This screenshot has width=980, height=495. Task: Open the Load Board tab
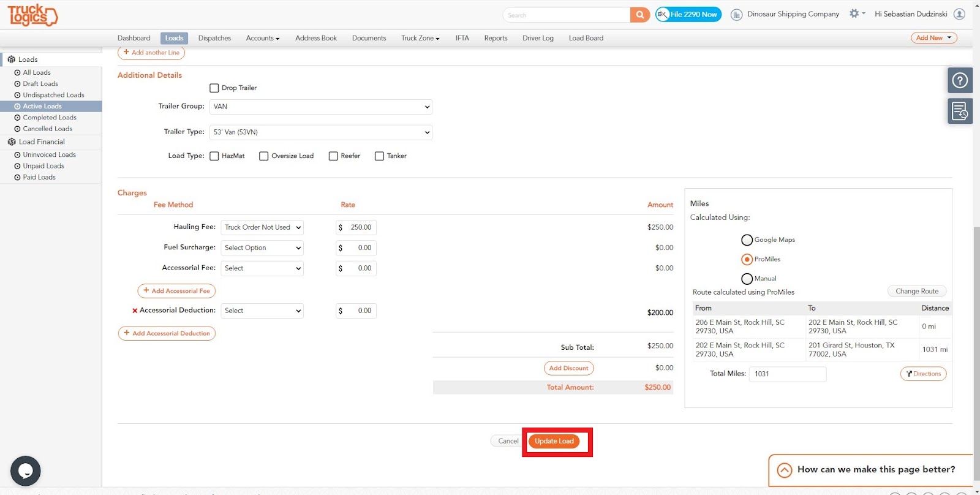point(586,38)
